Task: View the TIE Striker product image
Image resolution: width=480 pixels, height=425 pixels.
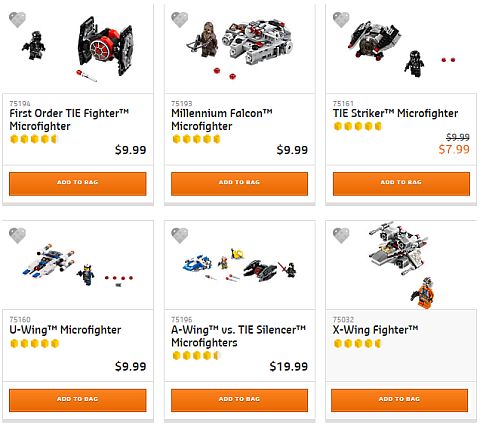Action: tap(401, 47)
